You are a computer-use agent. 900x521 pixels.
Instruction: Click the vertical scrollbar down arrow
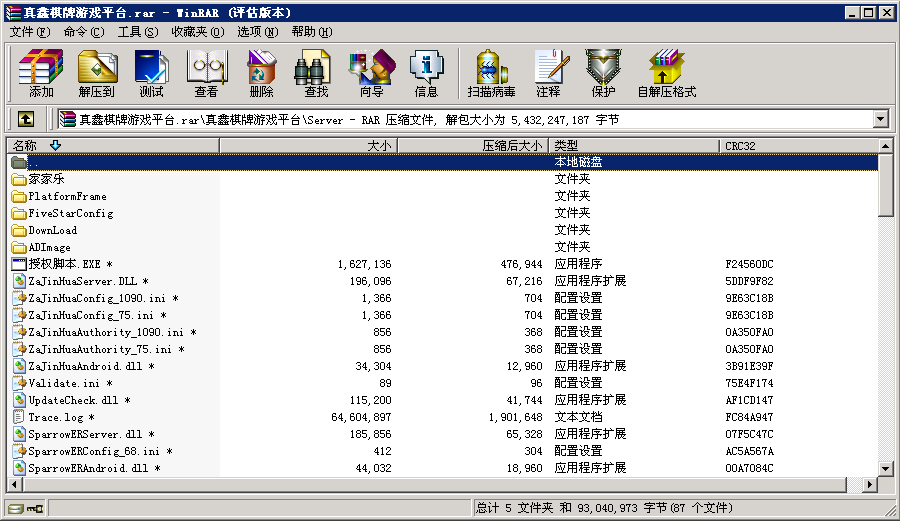click(886, 468)
